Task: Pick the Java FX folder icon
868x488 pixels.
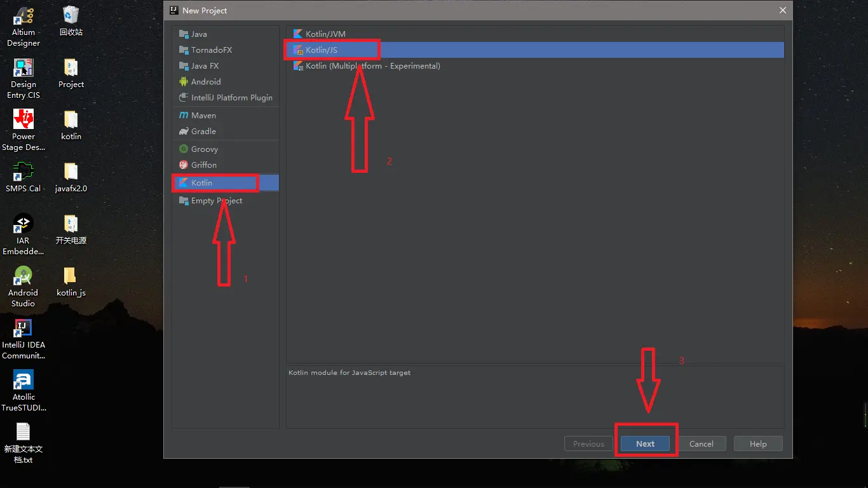Action: pyautogui.click(x=184, y=66)
